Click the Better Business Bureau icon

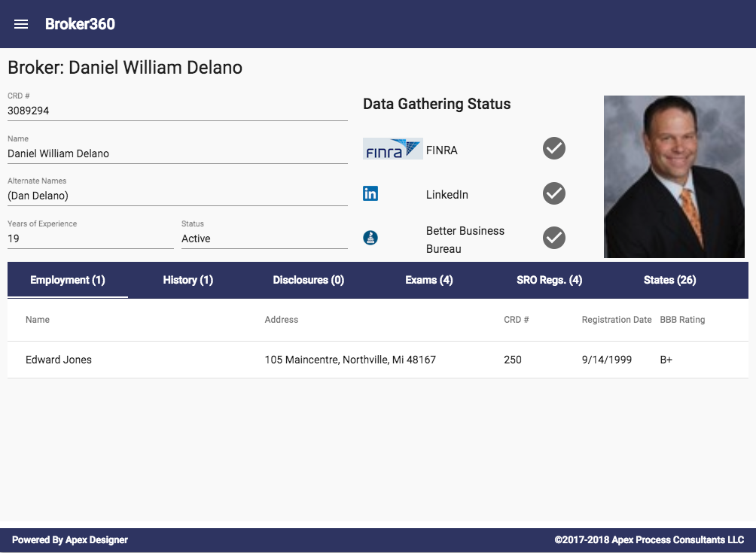(x=370, y=238)
